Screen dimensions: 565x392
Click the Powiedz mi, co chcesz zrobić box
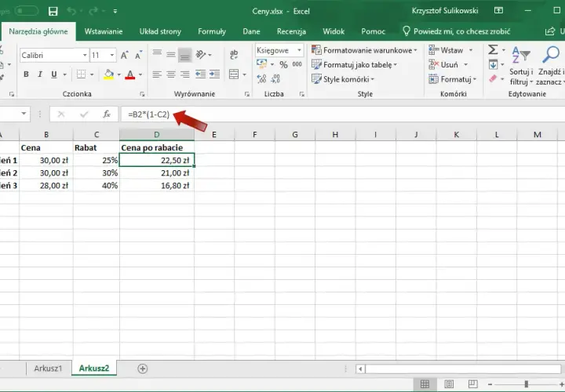pos(456,31)
